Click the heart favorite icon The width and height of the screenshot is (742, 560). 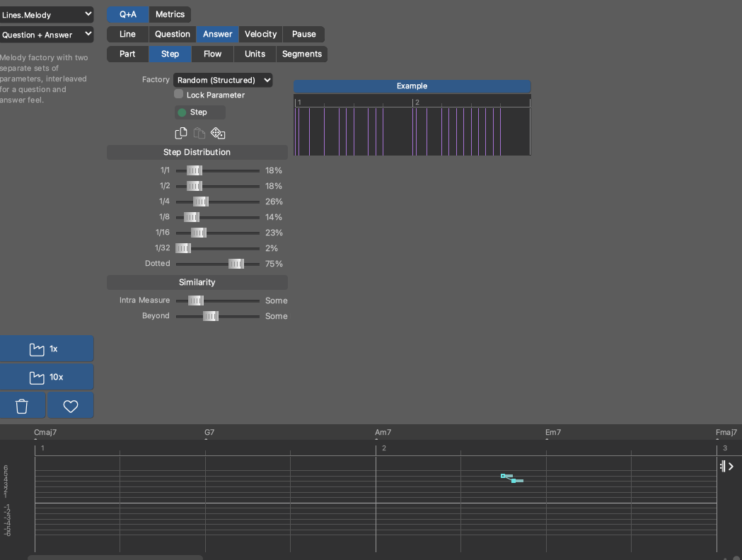pyautogui.click(x=70, y=406)
